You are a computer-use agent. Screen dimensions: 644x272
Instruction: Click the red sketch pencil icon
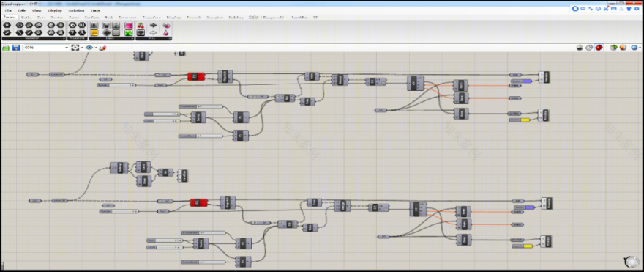tap(102, 48)
